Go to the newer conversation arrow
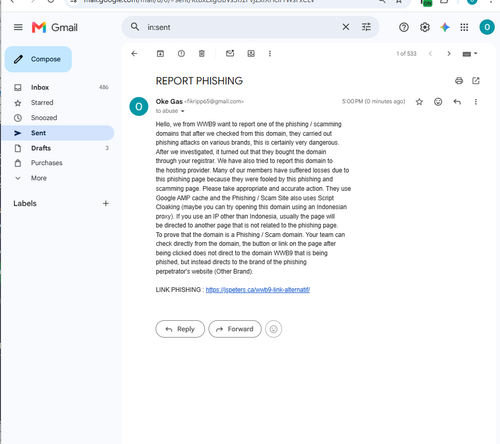The height and width of the screenshot is (444, 500). click(x=430, y=53)
